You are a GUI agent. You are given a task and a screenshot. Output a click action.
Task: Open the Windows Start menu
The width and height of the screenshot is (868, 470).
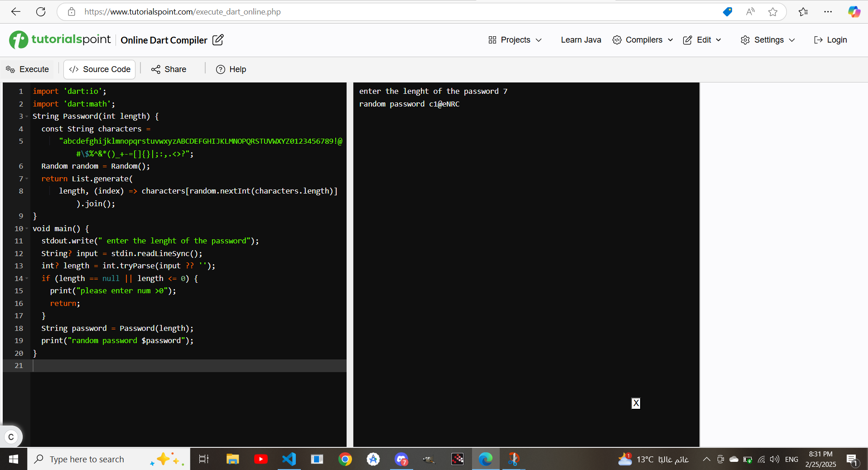point(14,459)
